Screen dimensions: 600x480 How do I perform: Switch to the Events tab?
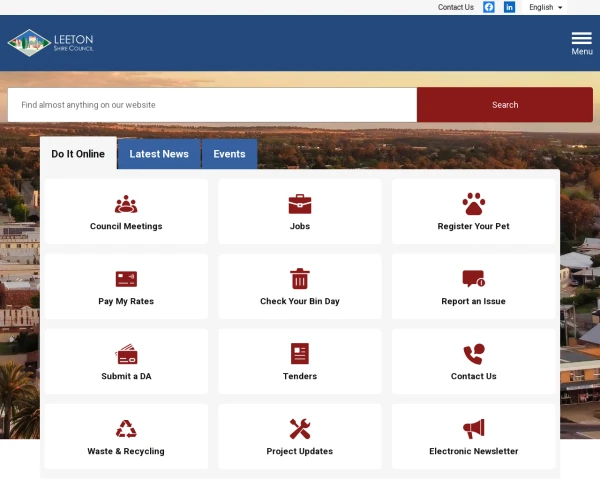pos(229,154)
